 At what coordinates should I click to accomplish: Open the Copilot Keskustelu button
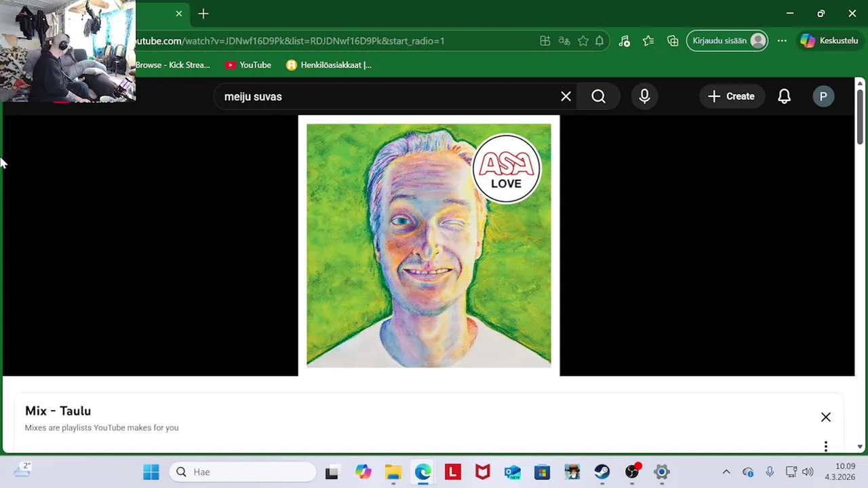829,41
